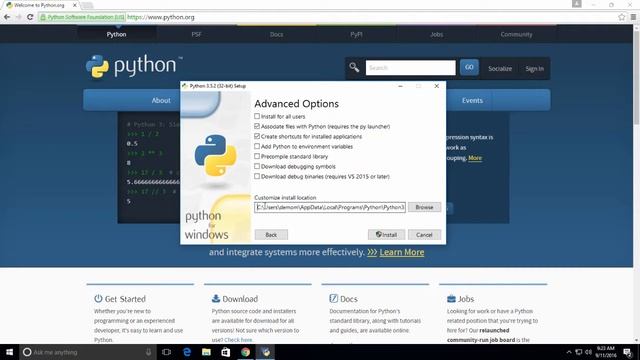Reload the python.org page

click(30, 17)
